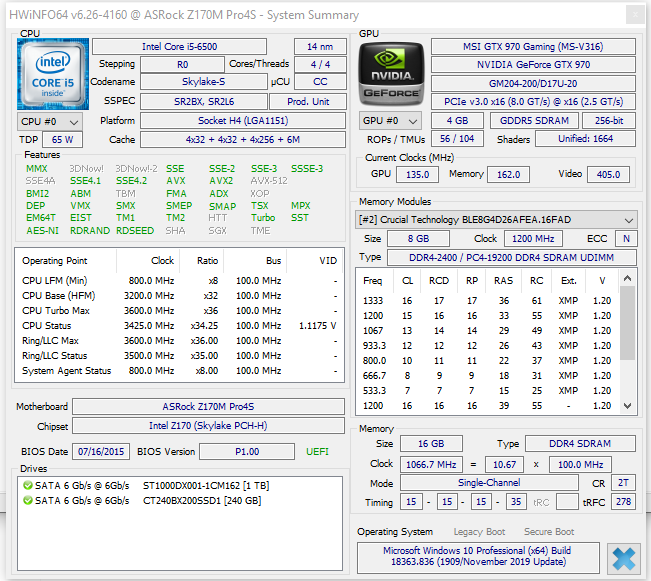Click the memory timings scrollbar up arrow
Viewport: 651px width, 581px height.
(629, 277)
